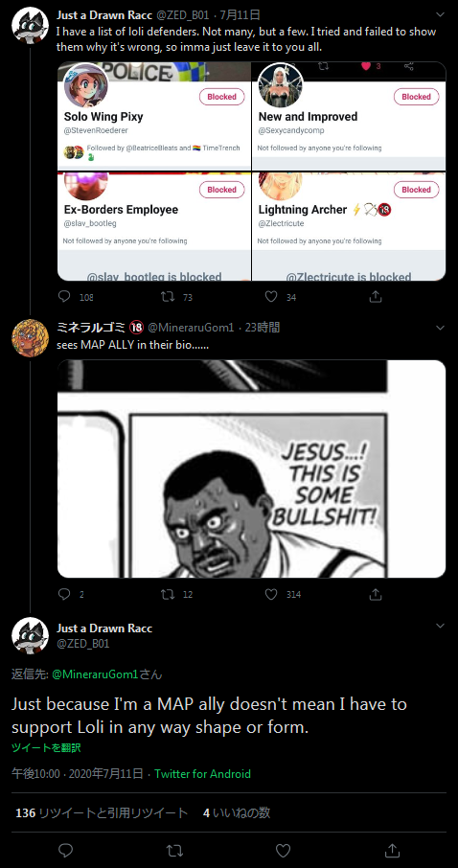Like the tweet with 314 likes

pyautogui.click(x=271, y=594)
